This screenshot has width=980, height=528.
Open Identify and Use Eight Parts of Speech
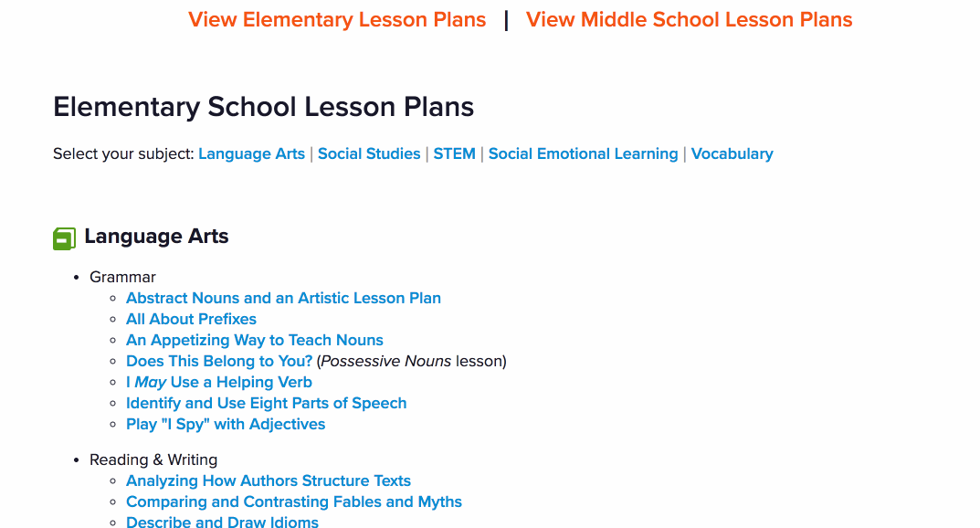(x=266, y=403)
